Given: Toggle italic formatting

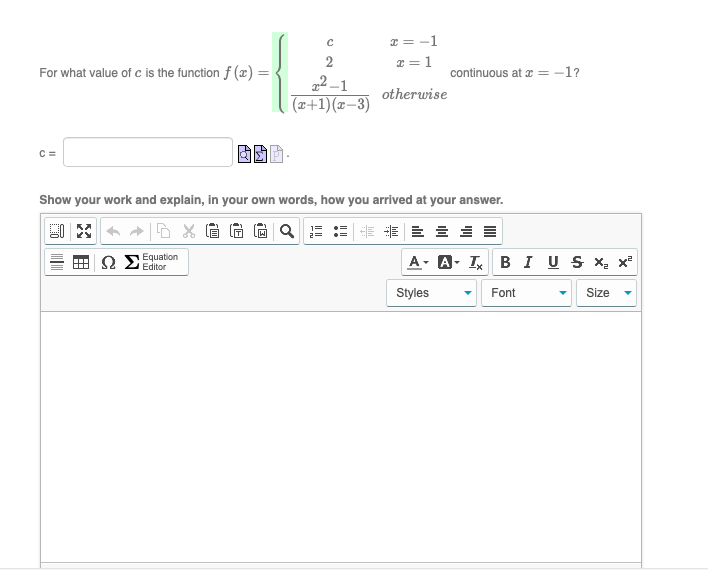Looking at the screenshot, I should pyautogui.click(x=528, y=262).
